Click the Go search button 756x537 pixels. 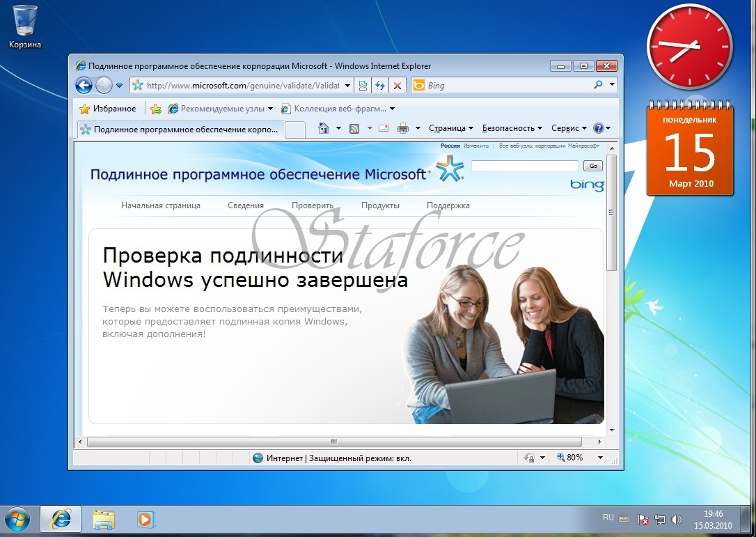(592, 166)
